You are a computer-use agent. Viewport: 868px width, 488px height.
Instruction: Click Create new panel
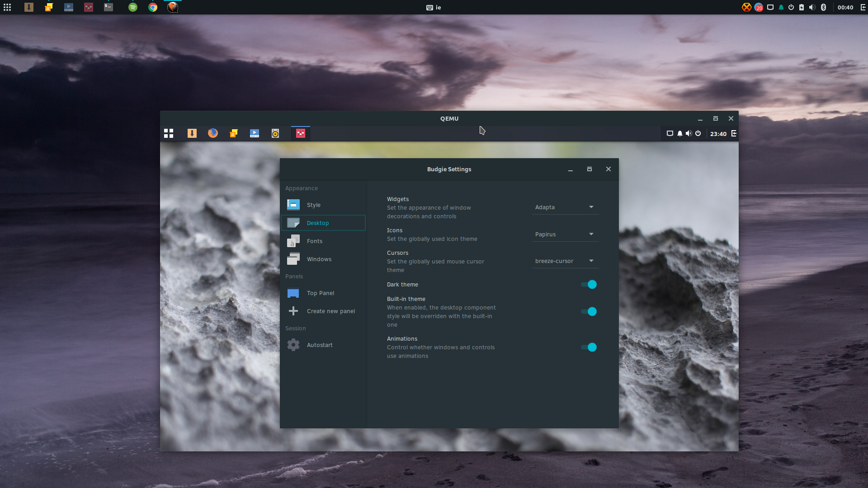(323, 311)
